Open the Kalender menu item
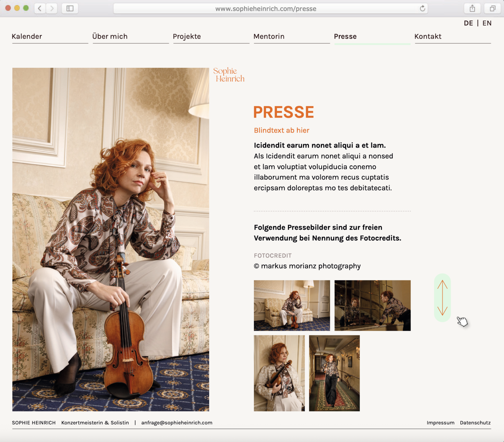 pyautogui.click(x=27, y=36)
